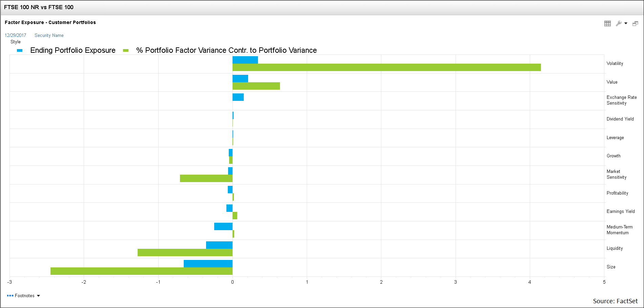Click the blue Volatility exposure bar
Viewport: 644px width, 308px height.
(245, 60)
